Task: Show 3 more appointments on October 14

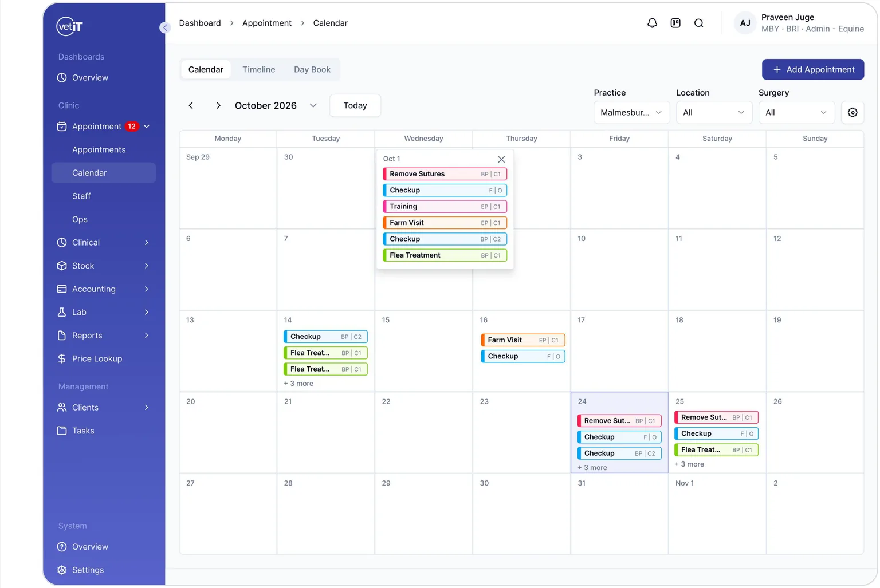Action: point(298,384)
